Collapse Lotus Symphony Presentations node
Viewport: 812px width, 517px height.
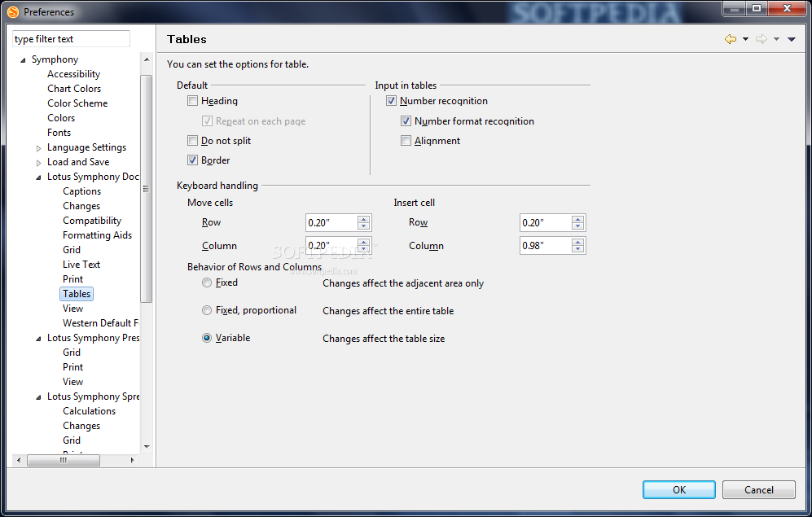[x=38, y=339]
